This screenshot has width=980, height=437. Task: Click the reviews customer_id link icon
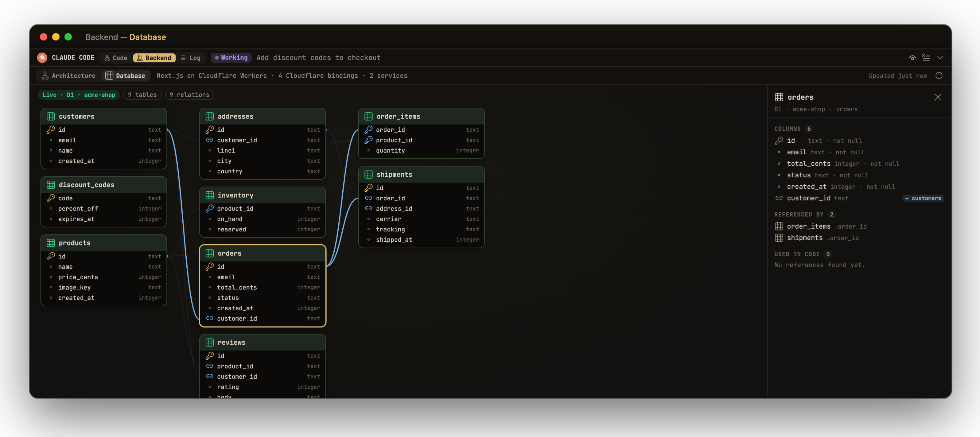click(x=210, y=376)
